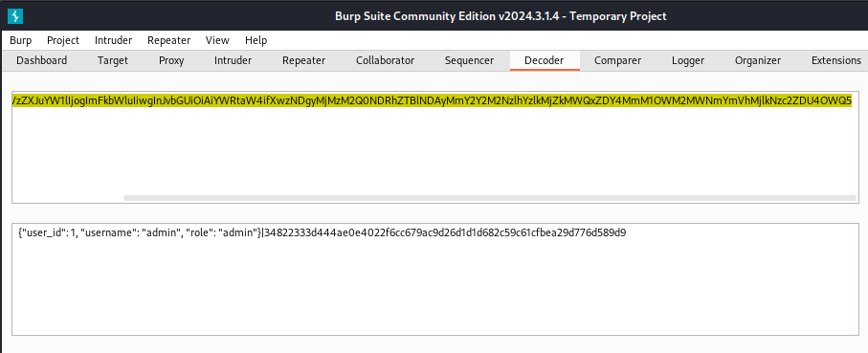Go to the Intruder tool tab

point(234,60)
